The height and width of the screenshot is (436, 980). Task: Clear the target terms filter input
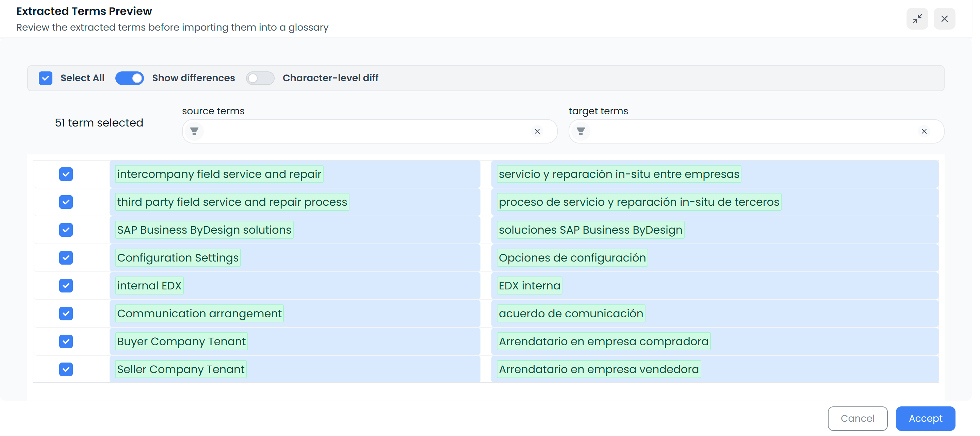[925, 131]
